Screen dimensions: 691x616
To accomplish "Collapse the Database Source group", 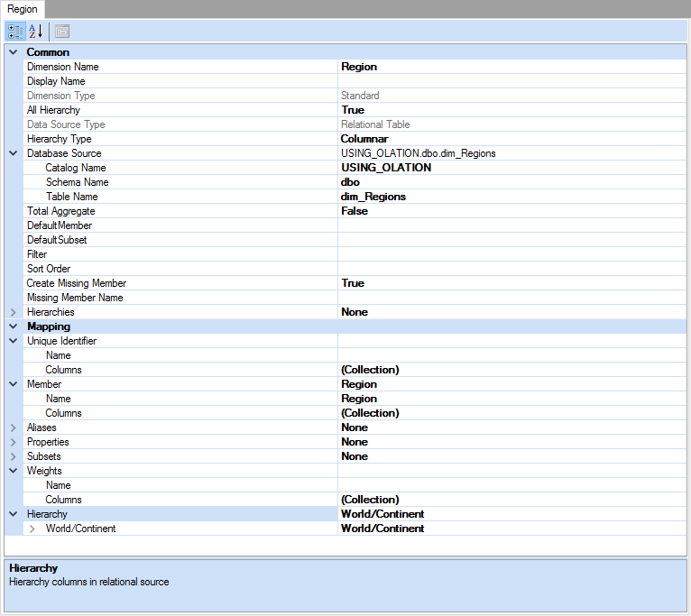I will [14, 153].
